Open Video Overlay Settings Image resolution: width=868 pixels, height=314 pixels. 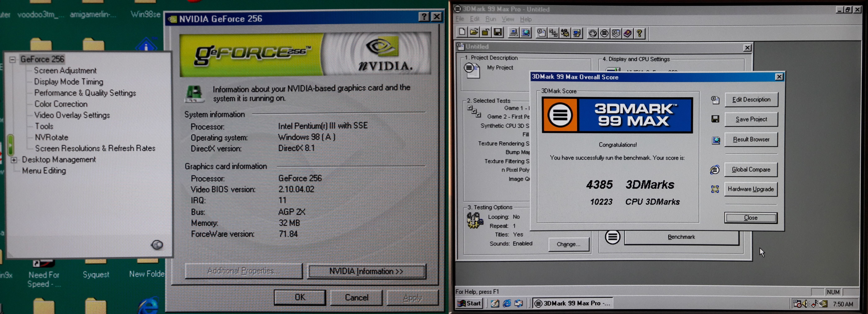coord(72,115)
